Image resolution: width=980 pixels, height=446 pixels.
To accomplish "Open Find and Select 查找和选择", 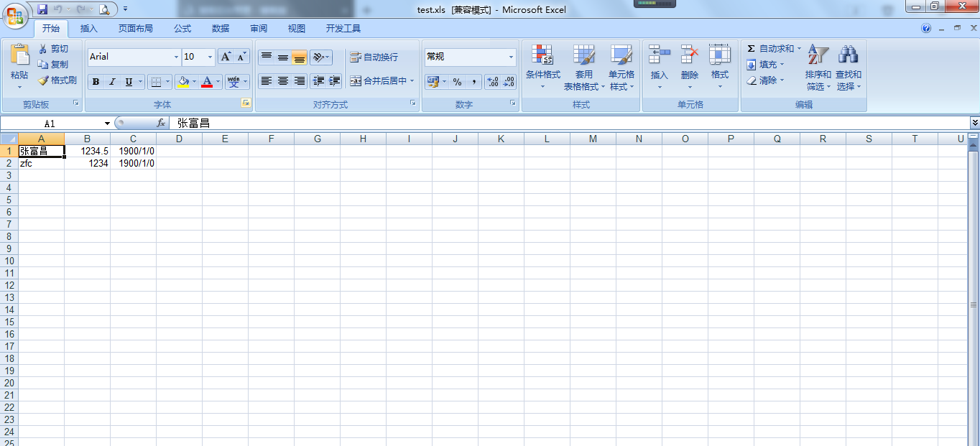I will (x=849, y=68).
